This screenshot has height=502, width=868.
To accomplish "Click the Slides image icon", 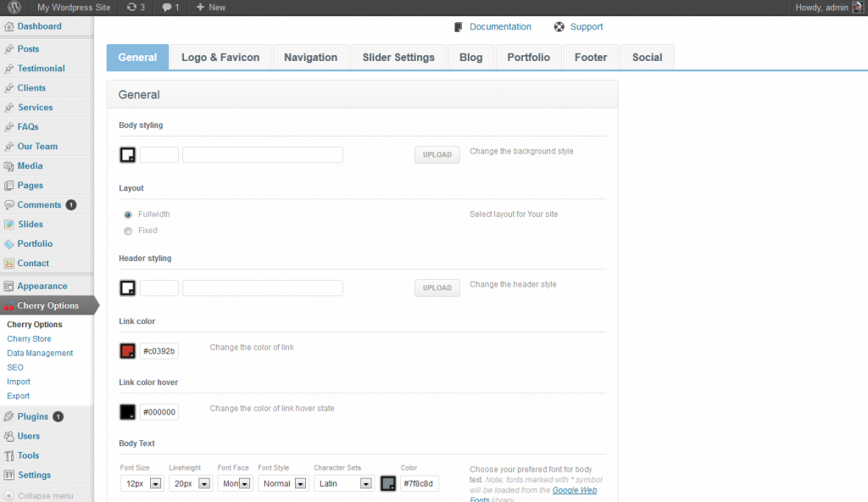I will 8,225.
